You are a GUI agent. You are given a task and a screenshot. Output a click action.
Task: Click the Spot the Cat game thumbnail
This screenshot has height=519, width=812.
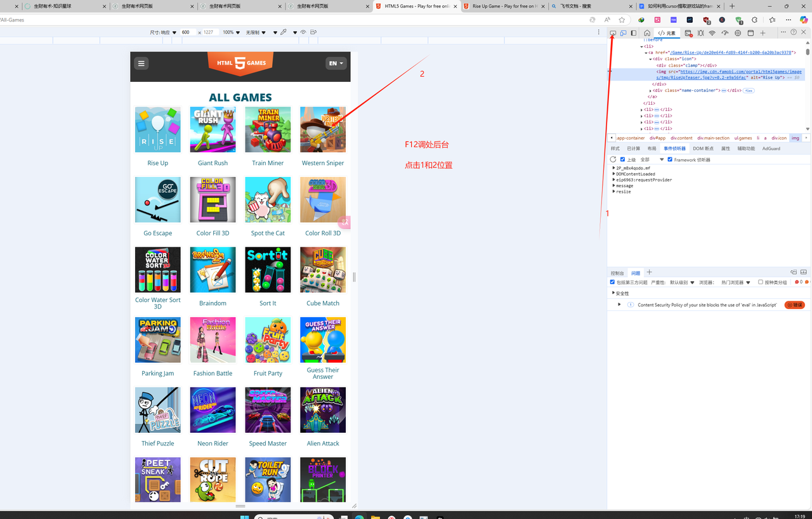(268, 200)
